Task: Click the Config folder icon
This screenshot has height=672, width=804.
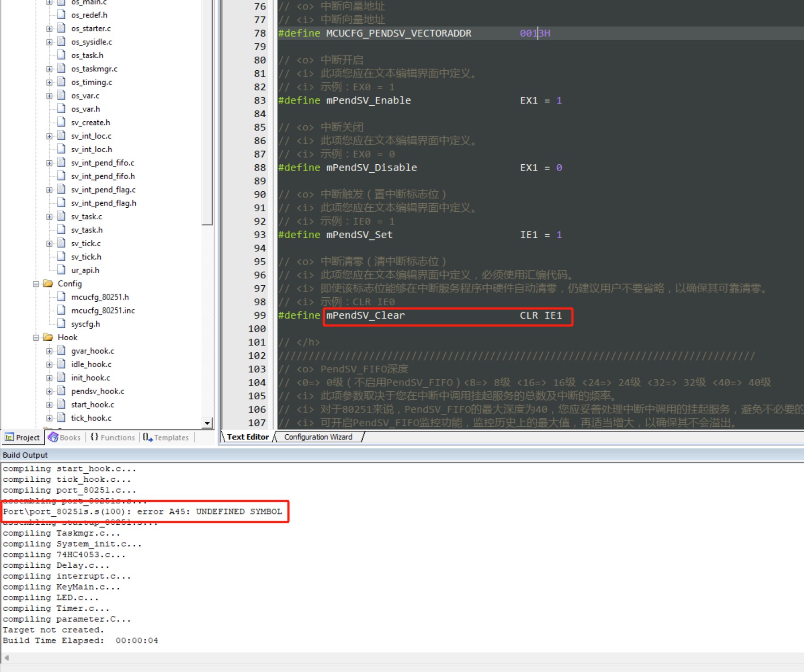Action: [48, 283]
